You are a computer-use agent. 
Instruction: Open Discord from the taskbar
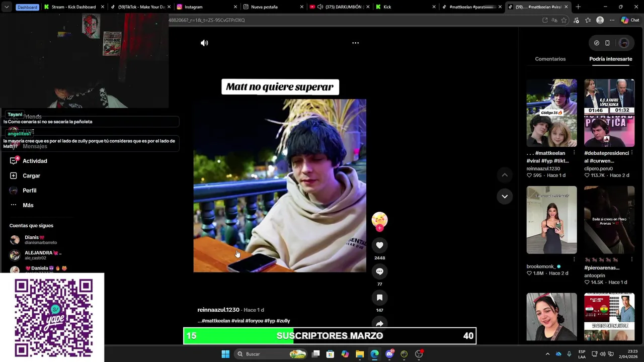click(x=389, y=354)
